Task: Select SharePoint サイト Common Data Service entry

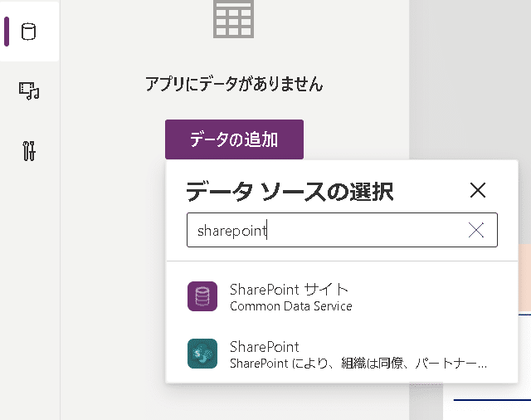Action: pos(342,296)
